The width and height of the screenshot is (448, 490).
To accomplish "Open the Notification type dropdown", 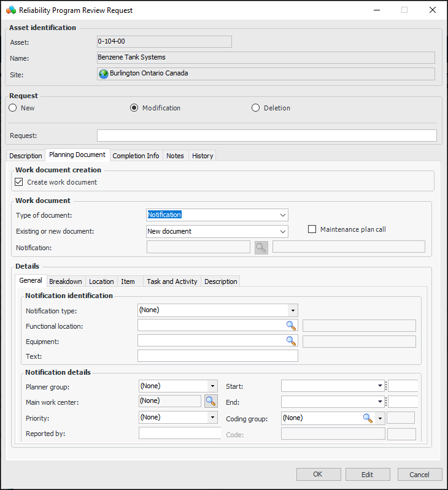I will click(x=293, y=310).
